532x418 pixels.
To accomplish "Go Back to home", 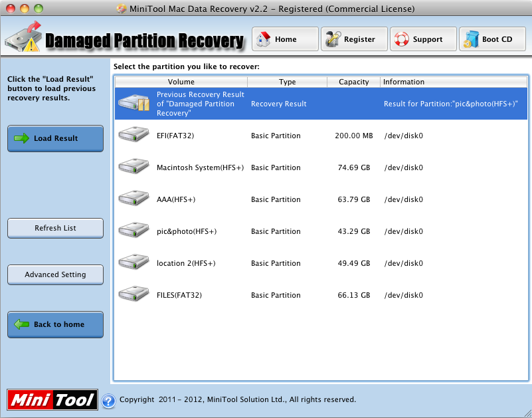I will 55,324.
